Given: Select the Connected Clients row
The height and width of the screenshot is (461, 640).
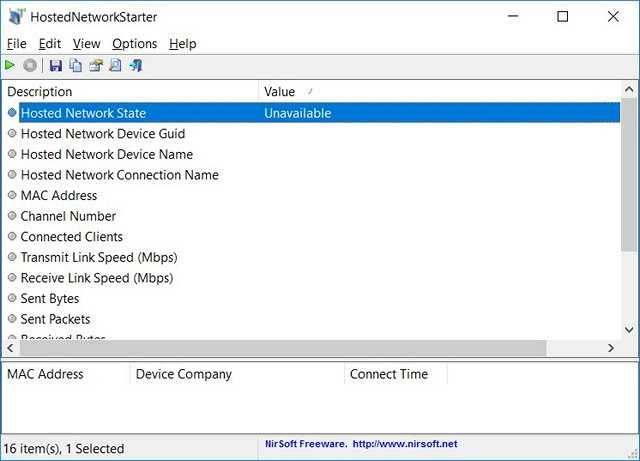Looking at the screenshot, I should click(x=313, y=236).
